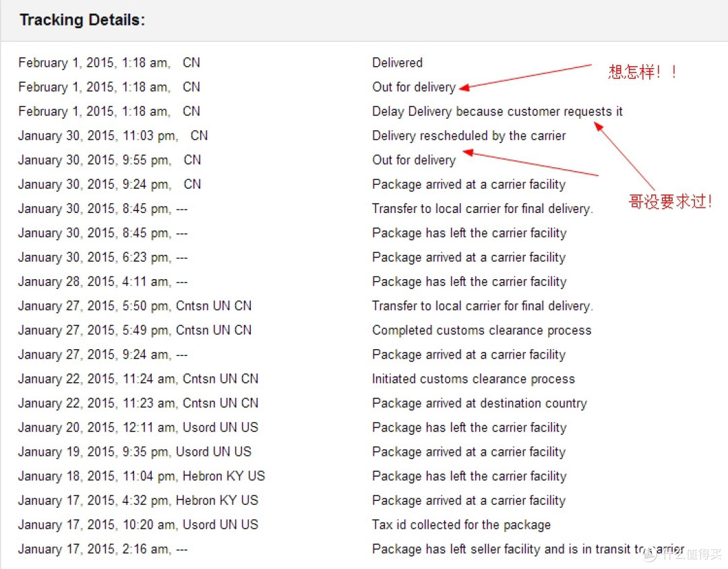Select Tax id collected for the package

[462, 525]
